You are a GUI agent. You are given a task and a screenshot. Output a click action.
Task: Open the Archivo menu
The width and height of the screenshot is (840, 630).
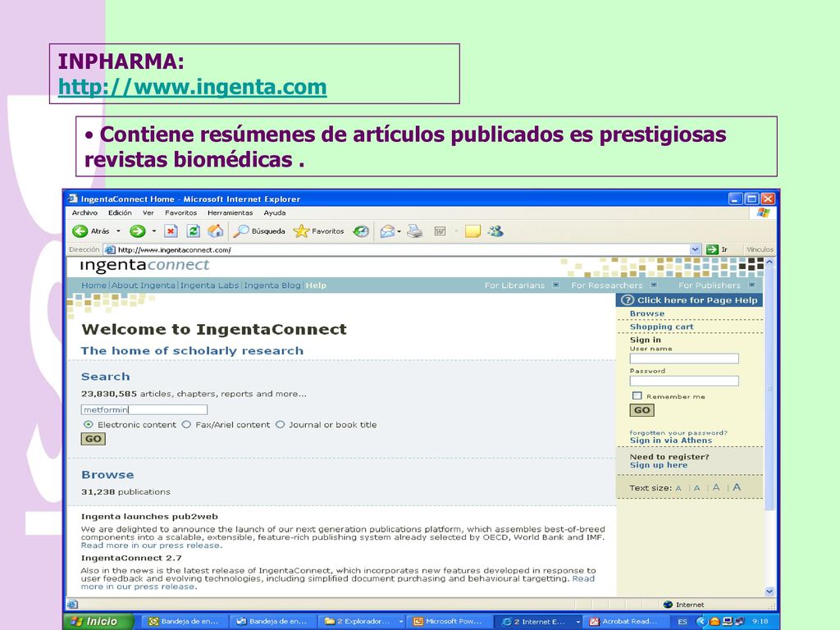pyautogui.click(x=84, y=212)
